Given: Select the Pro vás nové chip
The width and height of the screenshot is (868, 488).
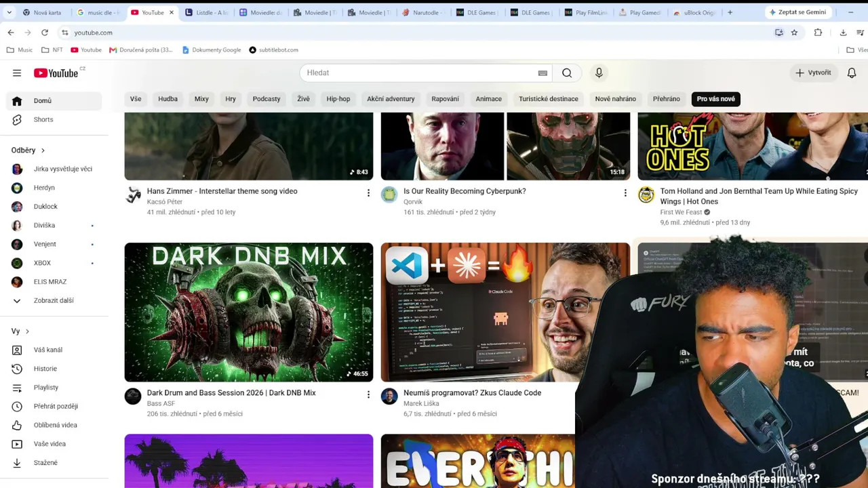Looking at the screenshot, I should [x=716, y=99].
